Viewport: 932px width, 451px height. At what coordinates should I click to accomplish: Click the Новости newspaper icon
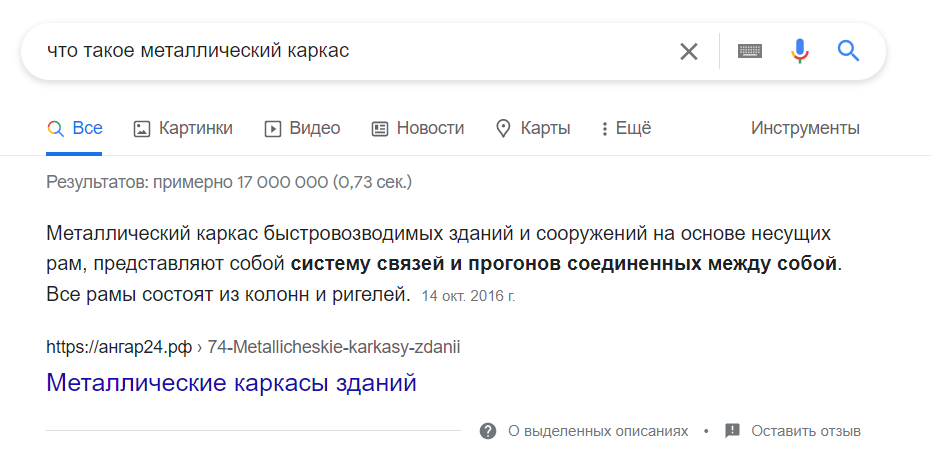(x=380, y=129)
